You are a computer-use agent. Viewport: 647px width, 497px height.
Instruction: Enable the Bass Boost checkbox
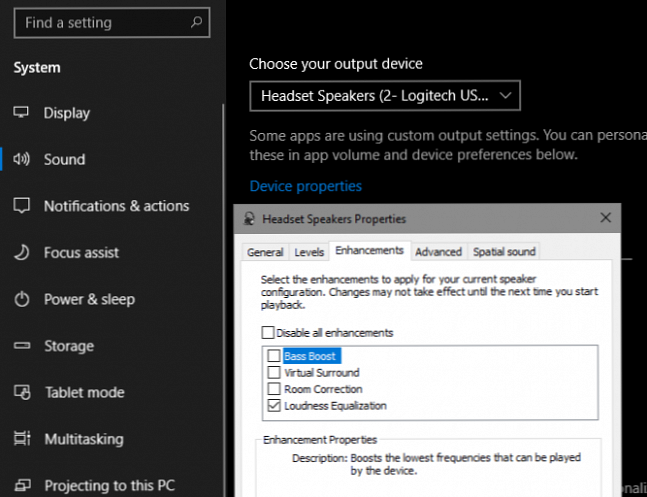274,356
